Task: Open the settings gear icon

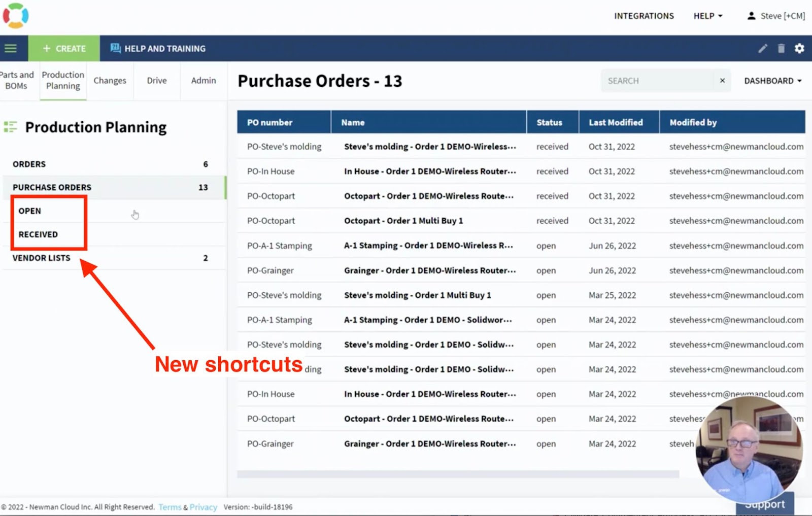Action: click(799, 48)
